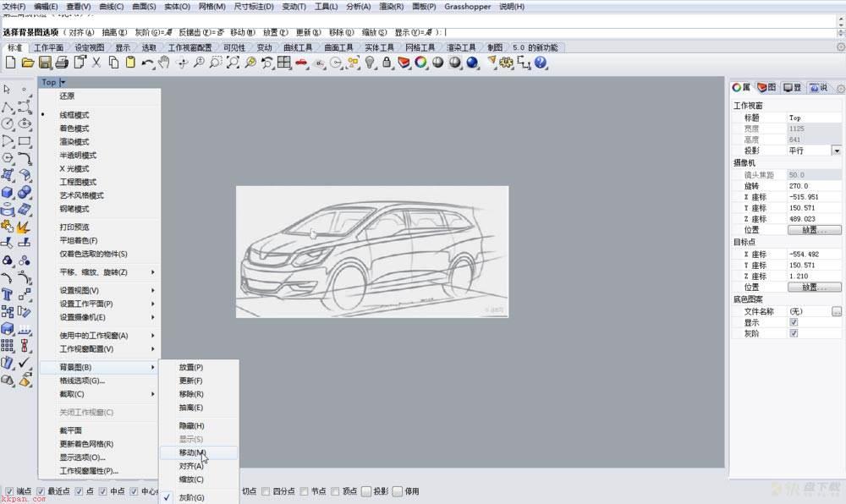Toggle the 四分点 osnap checkbox
The height and width of the screenshot is (504, 846).
[266, 491]
